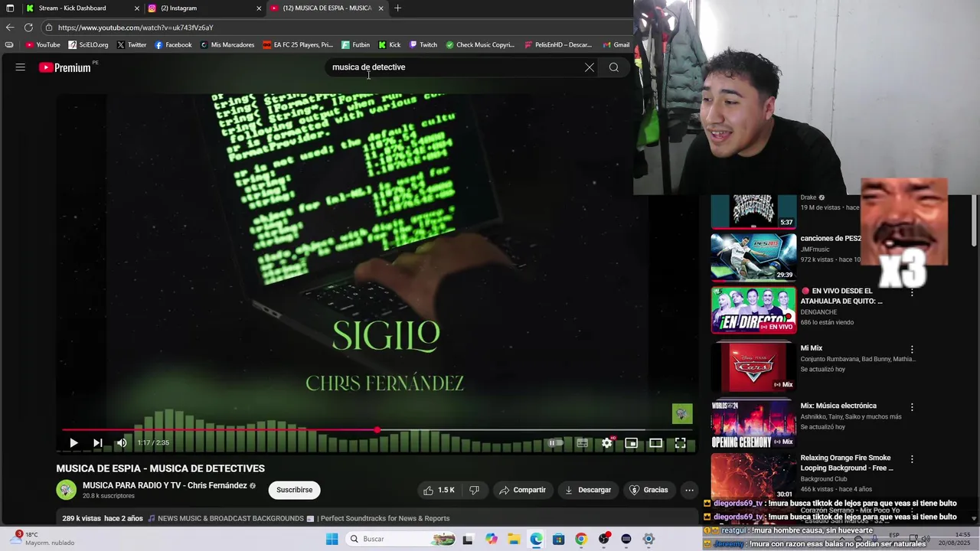Open player settings gear with HD badge

pos(607,443)
